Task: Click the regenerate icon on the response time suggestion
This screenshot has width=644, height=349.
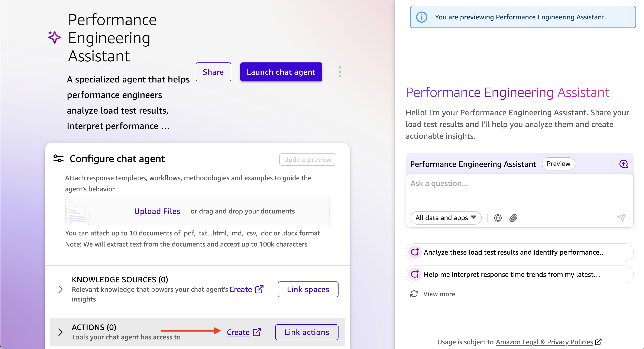Action: pyautogui.click(x=415, y=274)
